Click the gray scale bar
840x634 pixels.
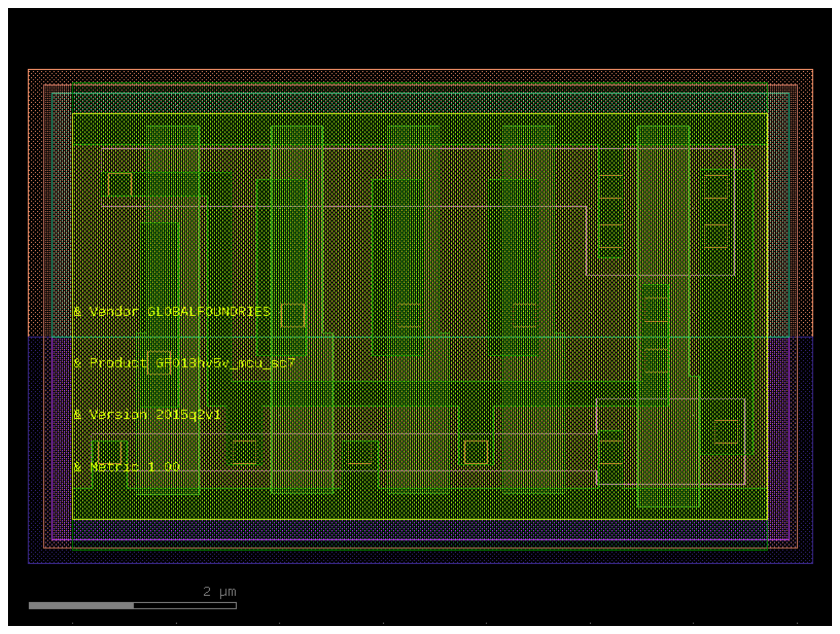coord(132,605)
